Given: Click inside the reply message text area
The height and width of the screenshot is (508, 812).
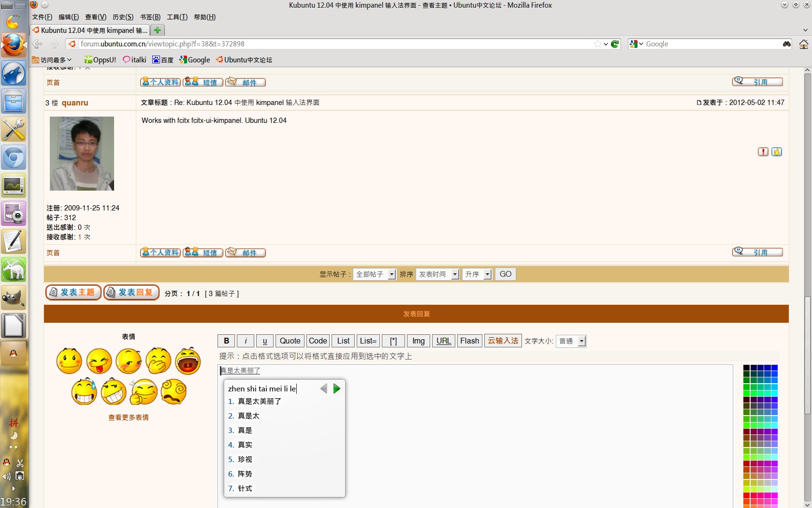Looking at the screenshot, I should [476, 435].
